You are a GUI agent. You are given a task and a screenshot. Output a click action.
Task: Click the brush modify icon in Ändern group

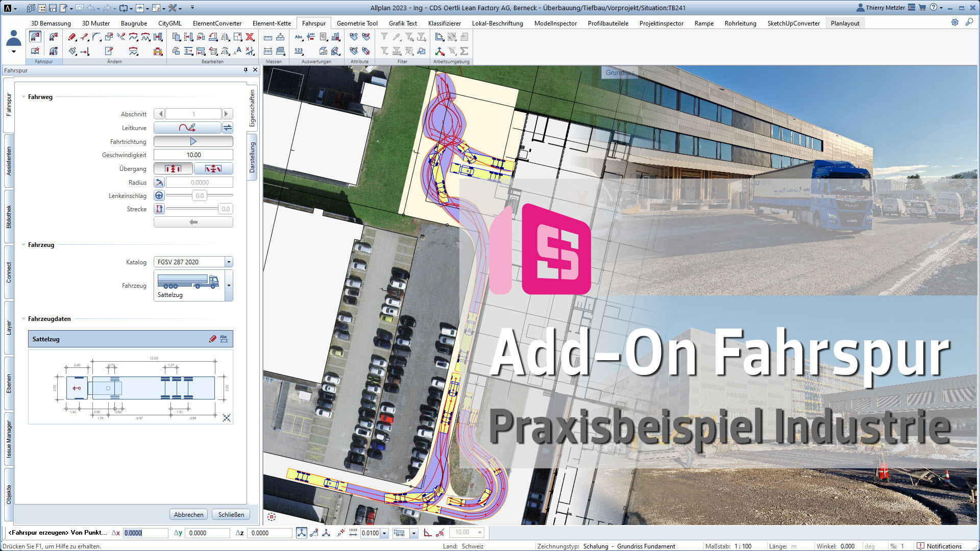(73, 51)
